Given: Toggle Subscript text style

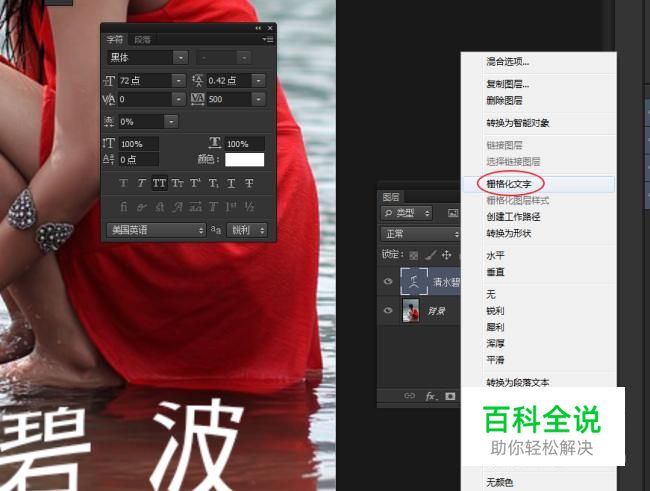Looking at the screenshot, I should [x=213, y=183].
